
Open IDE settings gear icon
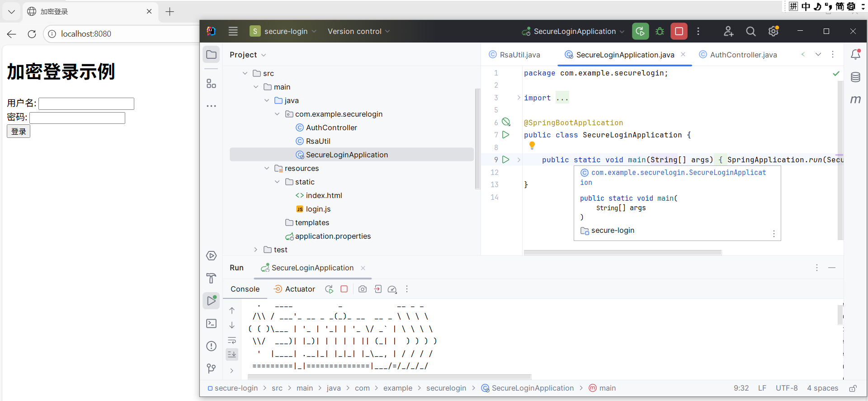point(774,31)
